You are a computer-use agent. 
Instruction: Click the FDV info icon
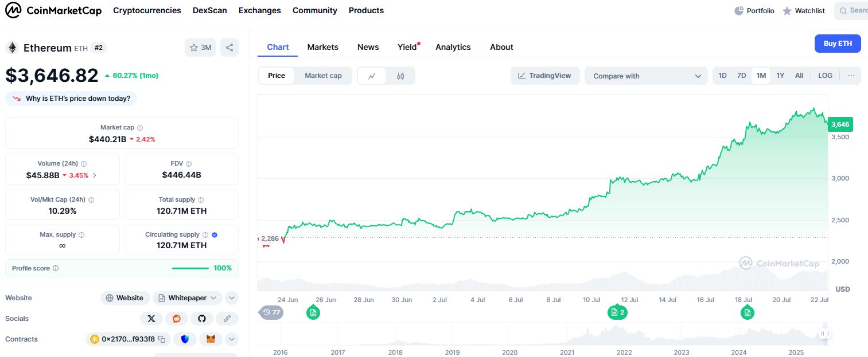(x=189, y=164)
